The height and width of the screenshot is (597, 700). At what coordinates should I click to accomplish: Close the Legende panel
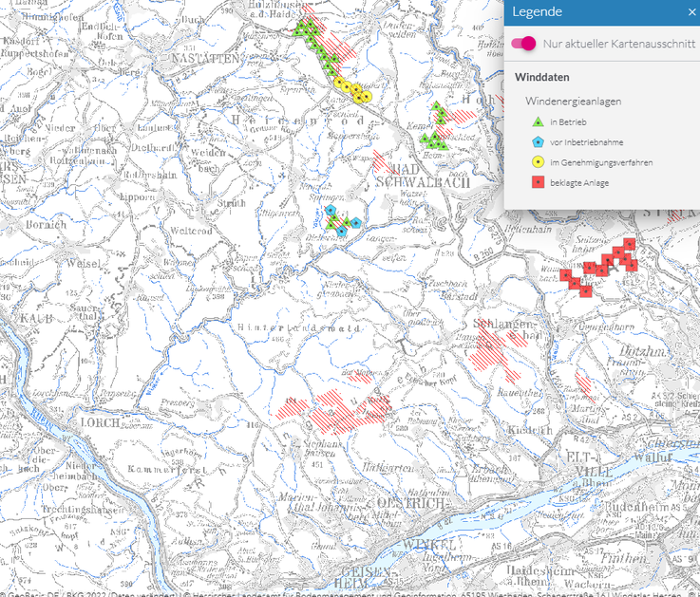[692, 12]
